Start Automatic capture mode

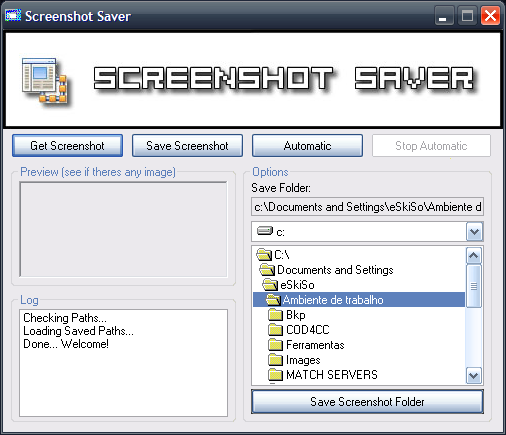[x=307, y=146]
